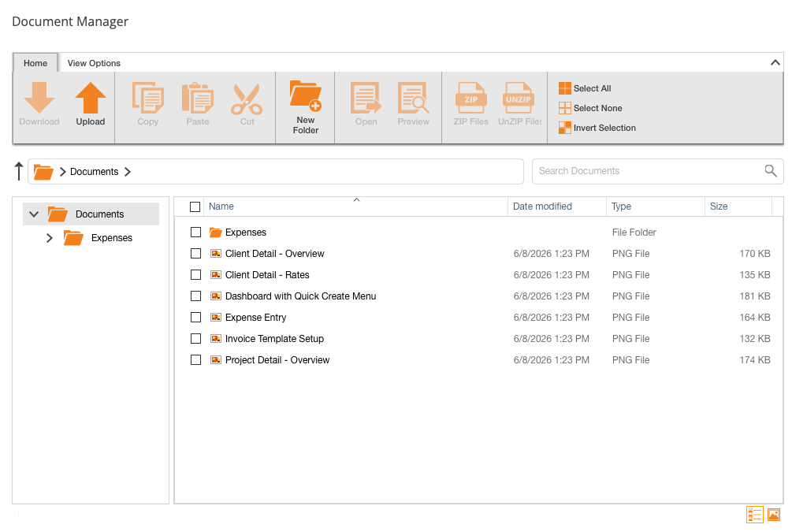Screen dimensions: 792x532
Task: Click chevron after Documents in breadcrumb
Action: pyautogui.click(x=128, y=172)
